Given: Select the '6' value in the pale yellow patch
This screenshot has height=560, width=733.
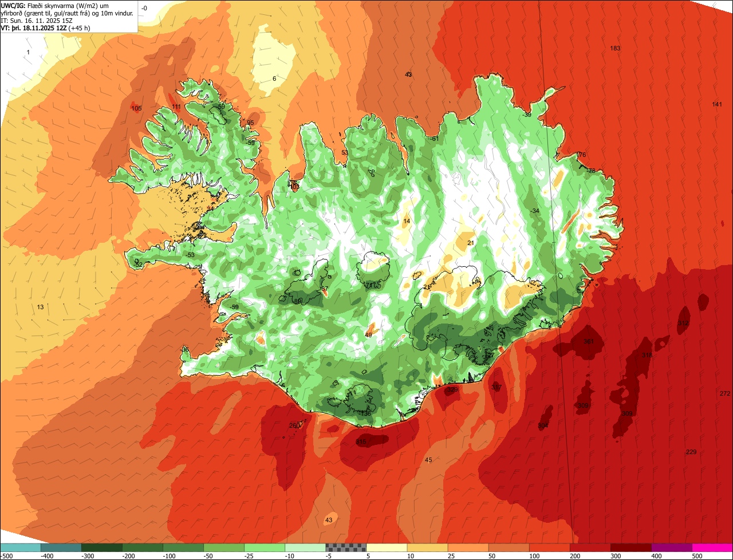Looking at the screenshot, I should [274, 78].
